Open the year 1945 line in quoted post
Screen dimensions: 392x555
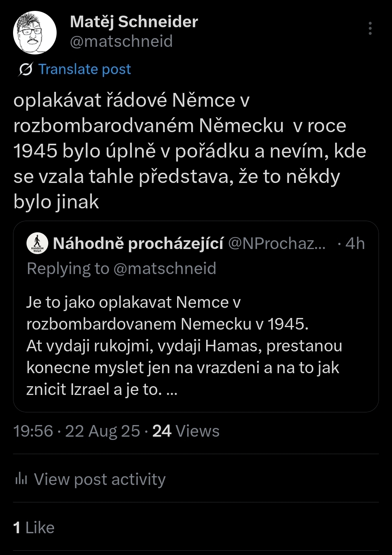(x=167, y=324)
